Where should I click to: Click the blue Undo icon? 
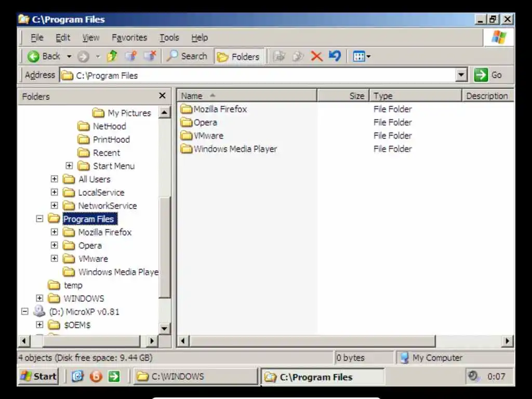[x=335, y=56]
